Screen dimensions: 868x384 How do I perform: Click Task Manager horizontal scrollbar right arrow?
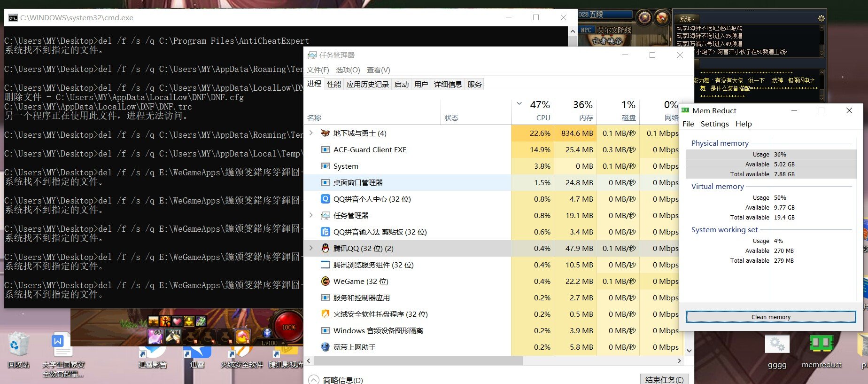pos(679,360)
